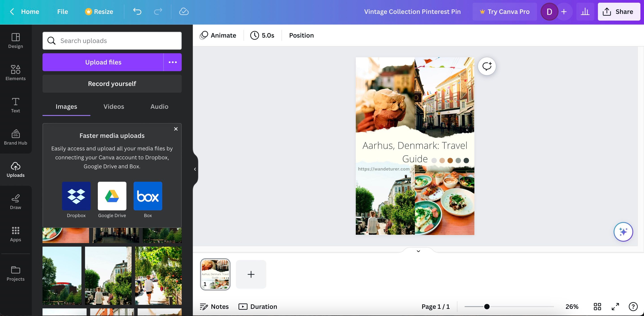Screen dimensions: 644x316
Task: View design insights chart icon
Action: (x=585, y=11)
